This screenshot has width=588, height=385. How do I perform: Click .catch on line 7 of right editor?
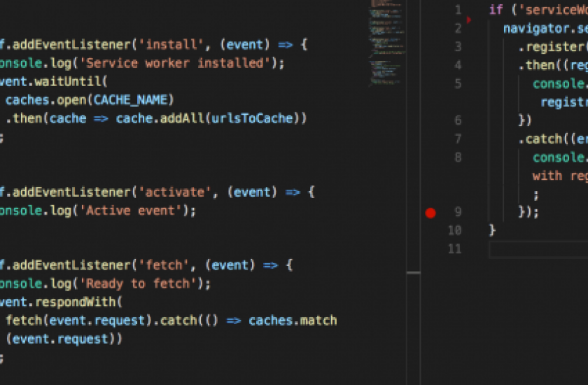[540, 139]
